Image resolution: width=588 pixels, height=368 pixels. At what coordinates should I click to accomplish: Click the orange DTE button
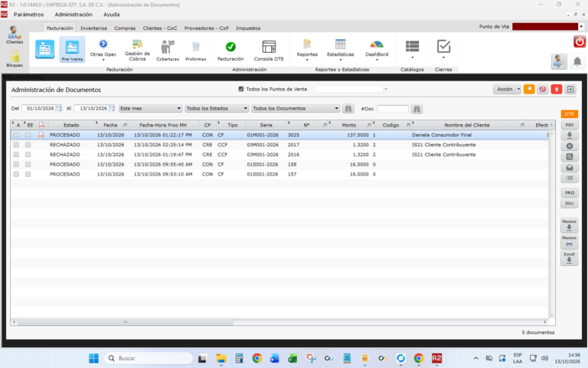pyautogui.click(x=570, y=114)
